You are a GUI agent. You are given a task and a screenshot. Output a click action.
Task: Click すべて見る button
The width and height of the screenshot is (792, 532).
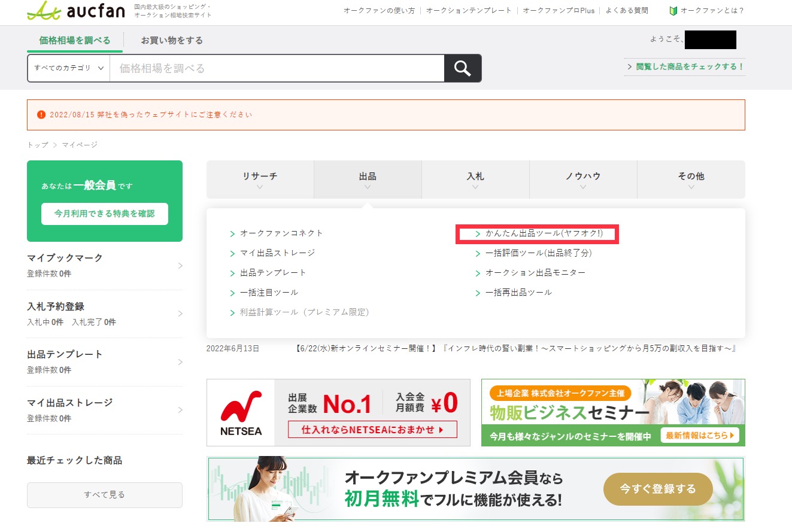point(105,495)
